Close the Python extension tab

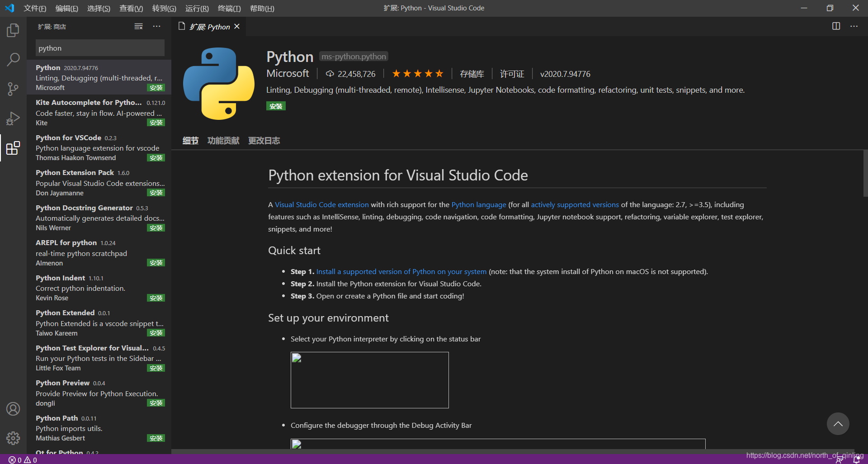click(x=237, y=27)
